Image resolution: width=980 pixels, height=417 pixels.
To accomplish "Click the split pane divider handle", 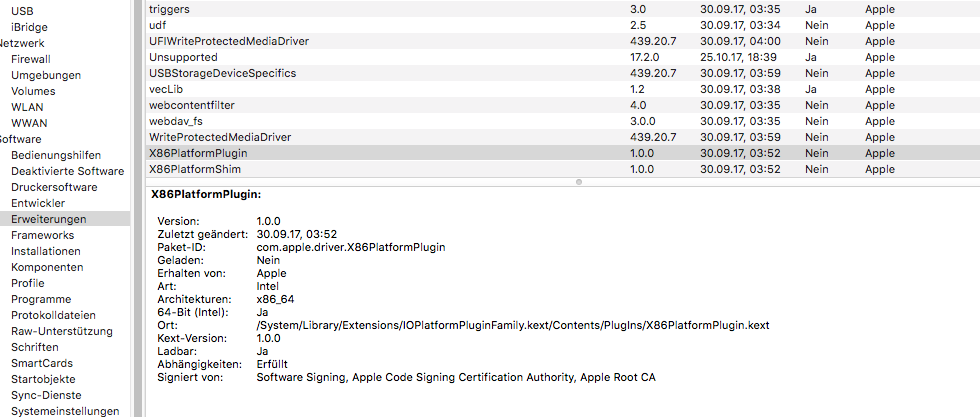I will pyautogui.click(x=578, y=182).
